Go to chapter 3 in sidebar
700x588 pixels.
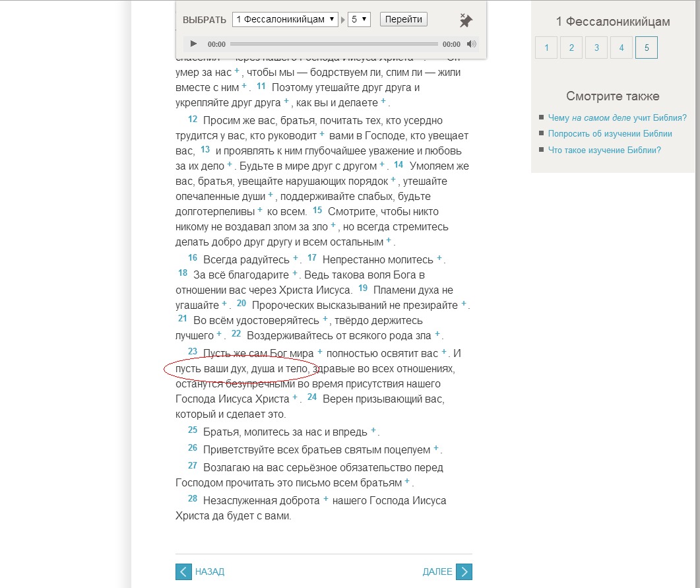tap(596, 48)
